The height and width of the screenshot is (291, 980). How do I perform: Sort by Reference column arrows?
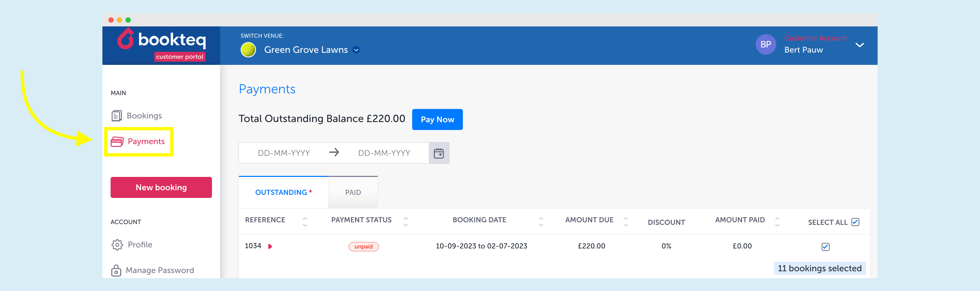pos(305,222)
